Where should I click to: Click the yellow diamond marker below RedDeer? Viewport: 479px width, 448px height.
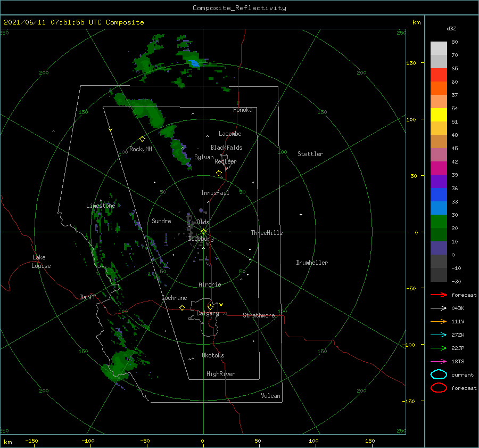219,173
